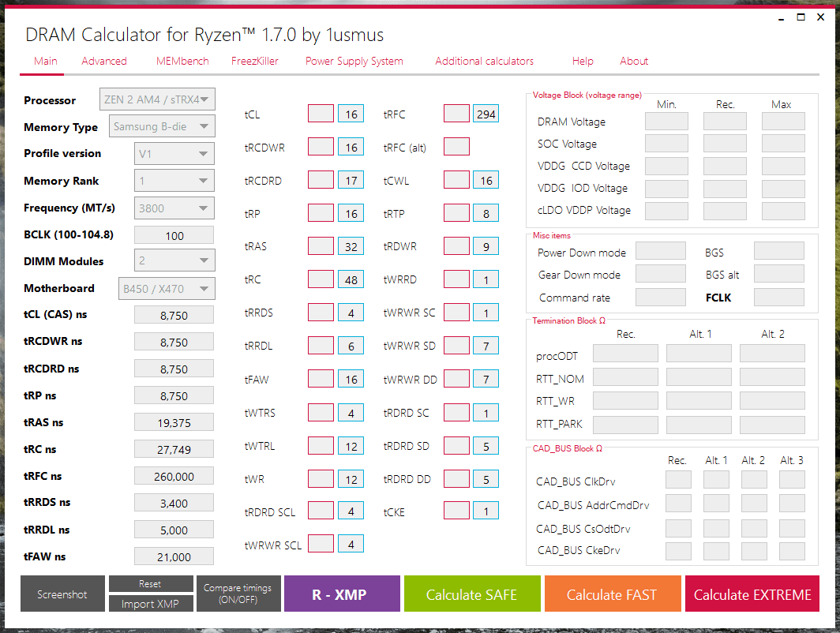This screenshot has height=633, width=840.
Task: Click the tRTP blue value 8
Action: point(486,213)
